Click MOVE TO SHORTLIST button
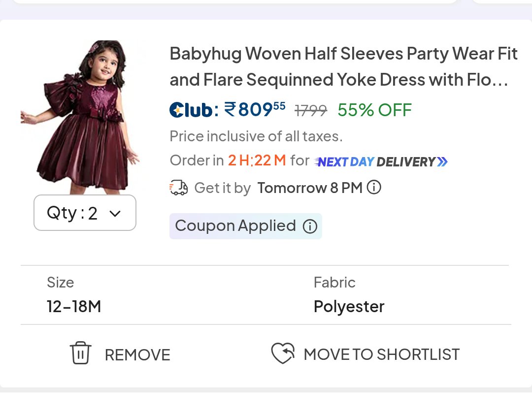This screenshot has height=417, width=532. click(365, 353)
